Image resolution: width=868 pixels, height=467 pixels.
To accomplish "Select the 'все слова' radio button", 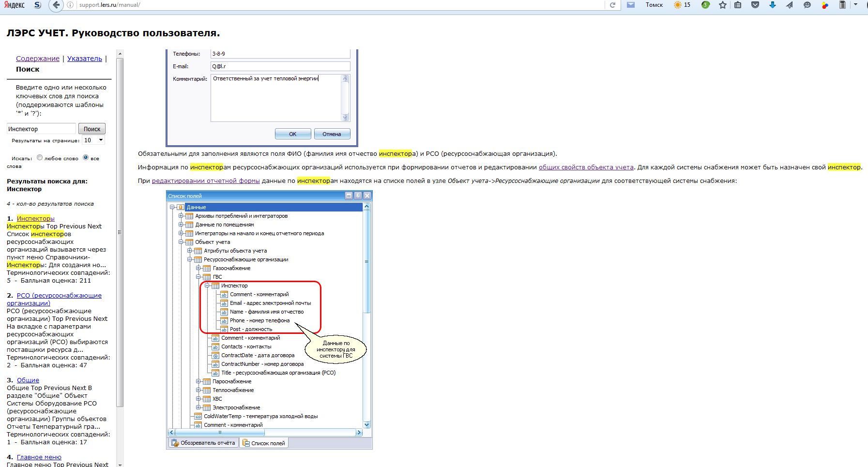I will pyautogui.click(x=86, y=157).
